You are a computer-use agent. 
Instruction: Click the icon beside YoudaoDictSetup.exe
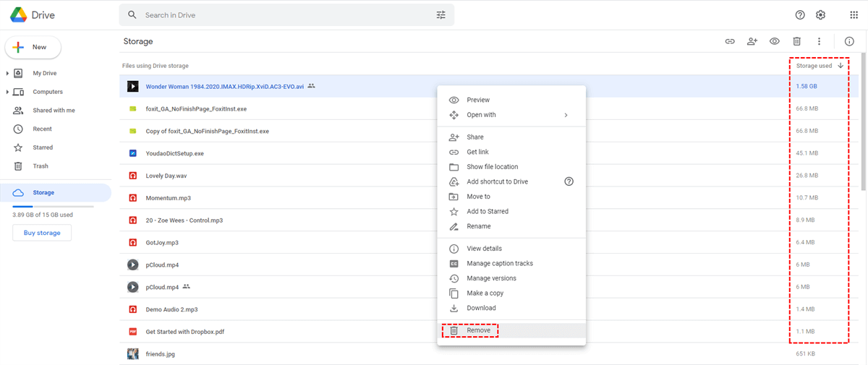coord(133,153)
